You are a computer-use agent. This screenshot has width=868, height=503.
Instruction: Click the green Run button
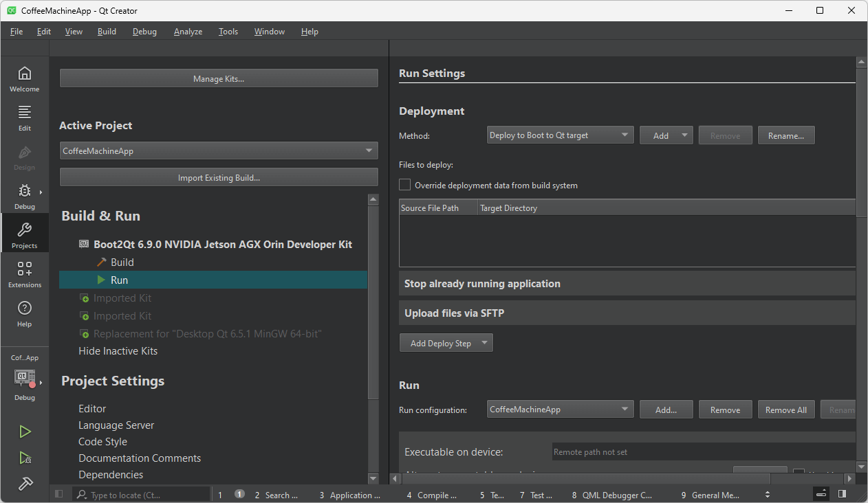[25, 432]
